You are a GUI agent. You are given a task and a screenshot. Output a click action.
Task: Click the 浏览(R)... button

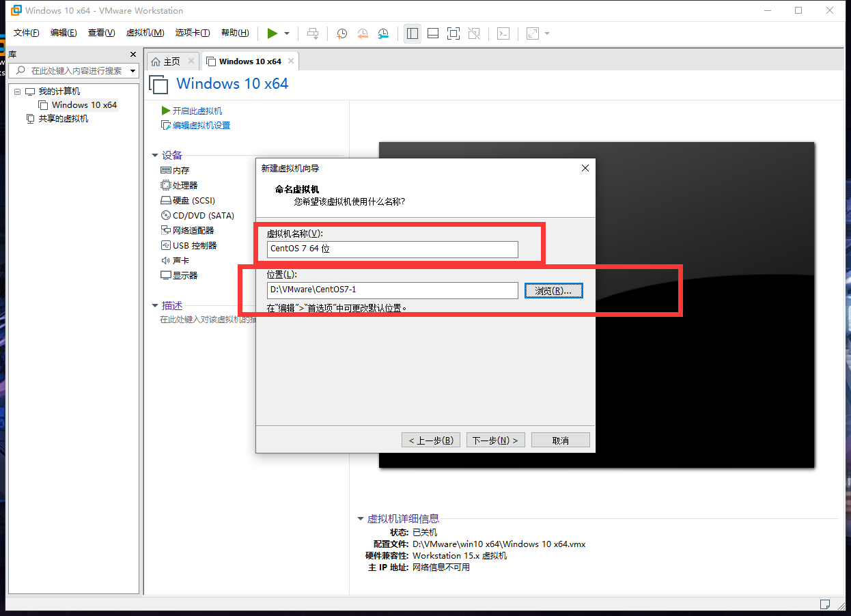point(553,290)
